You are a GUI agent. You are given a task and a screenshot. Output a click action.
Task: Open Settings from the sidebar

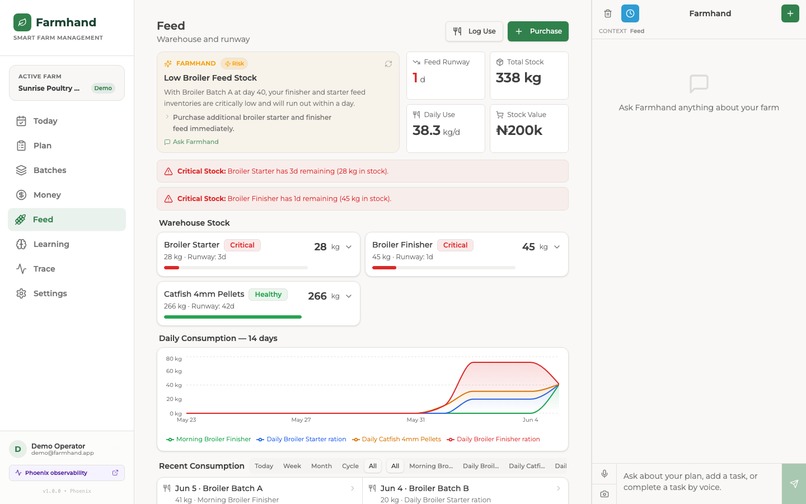point(67,294)
